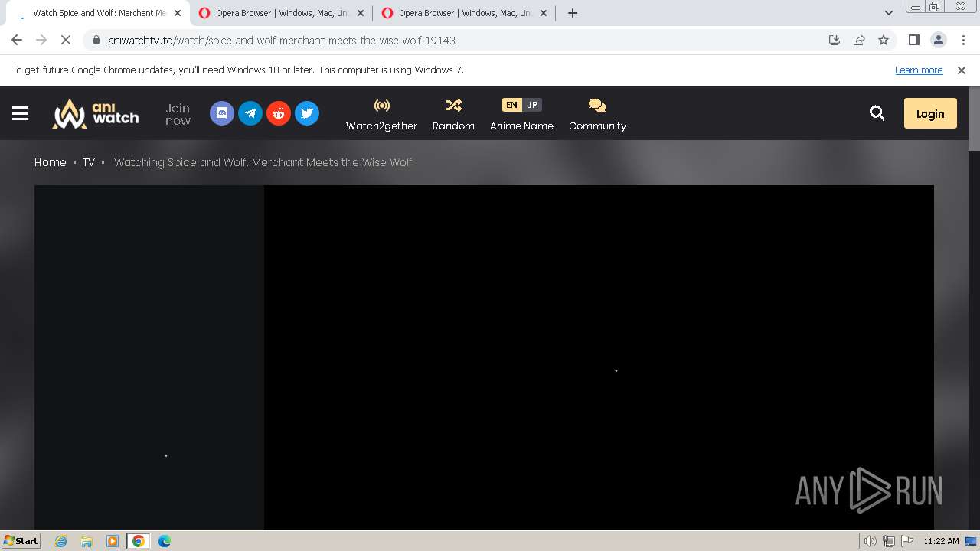This screenshot has width=980, height=551.
Task: Close the second Opera Browser tab
Action: [544, 13]
